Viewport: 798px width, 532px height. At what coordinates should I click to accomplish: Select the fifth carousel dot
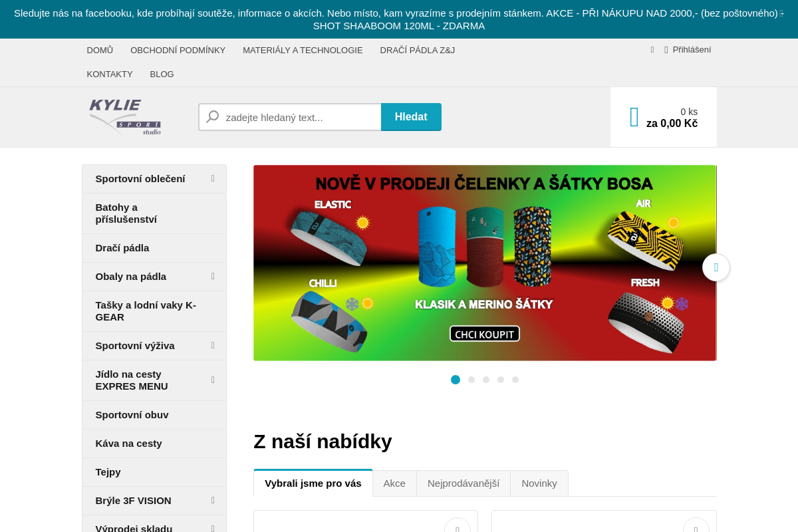(515, 380)
